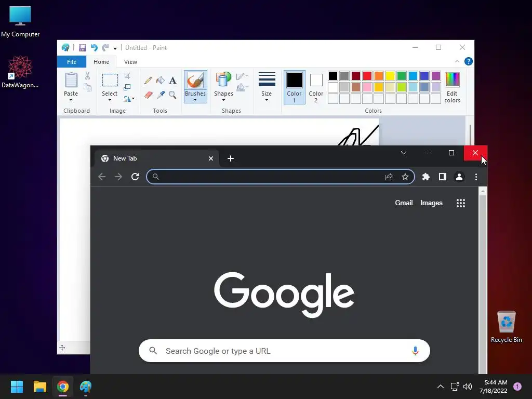Click Search Google or type a URL box
Viewport: 532px width, 399px height.
tap(284, 351)
